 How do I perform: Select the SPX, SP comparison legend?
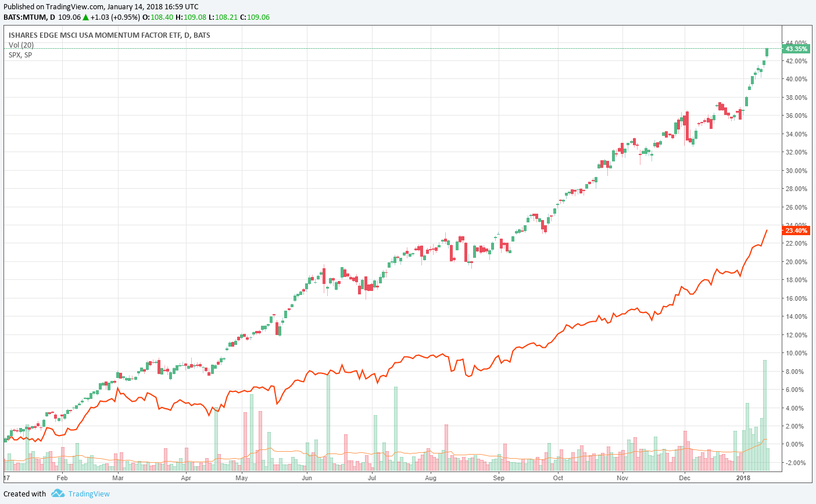(20, 55)
